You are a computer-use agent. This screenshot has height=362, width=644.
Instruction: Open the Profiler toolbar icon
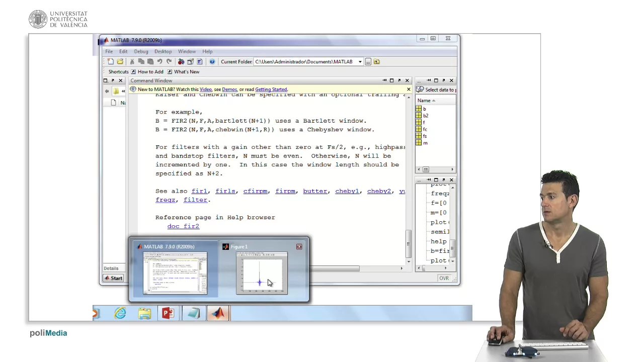pos(199,61)
